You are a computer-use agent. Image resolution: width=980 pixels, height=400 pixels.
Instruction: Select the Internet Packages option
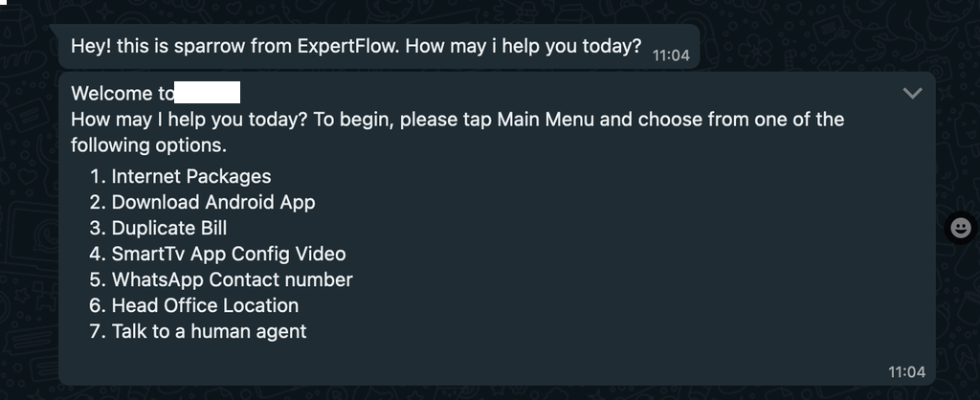tap(190, 176)
